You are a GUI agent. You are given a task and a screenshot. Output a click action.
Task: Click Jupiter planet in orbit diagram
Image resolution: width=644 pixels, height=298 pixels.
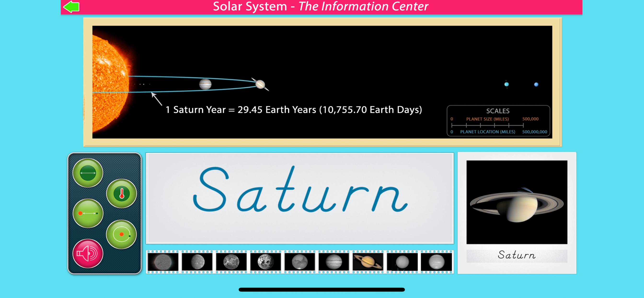tap(205, 84)
